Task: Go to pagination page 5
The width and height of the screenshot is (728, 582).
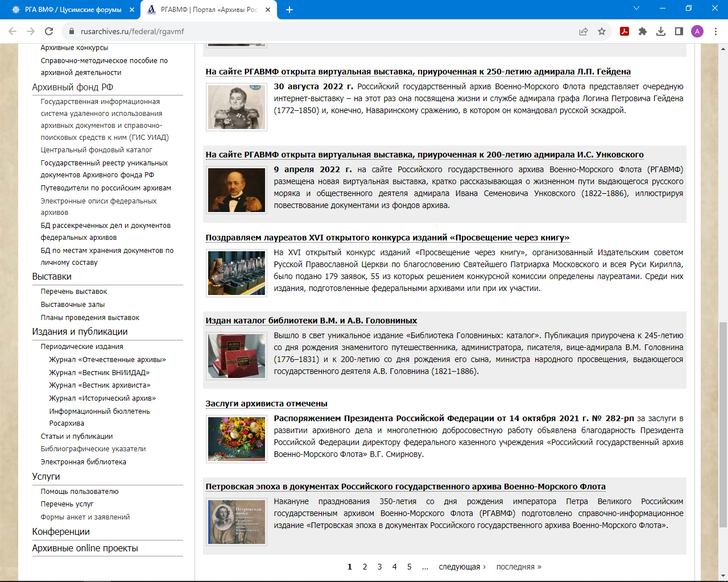Action: tap(409, 567)
